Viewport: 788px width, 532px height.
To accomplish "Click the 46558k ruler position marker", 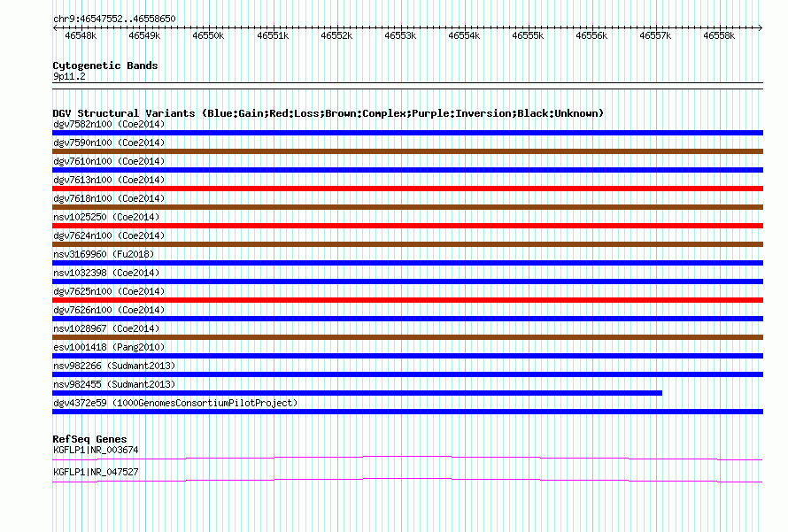I will coord(719,35).
